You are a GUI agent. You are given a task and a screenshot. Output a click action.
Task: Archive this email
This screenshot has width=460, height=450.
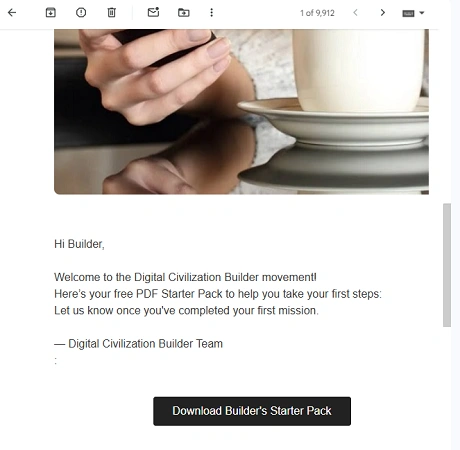51,13
